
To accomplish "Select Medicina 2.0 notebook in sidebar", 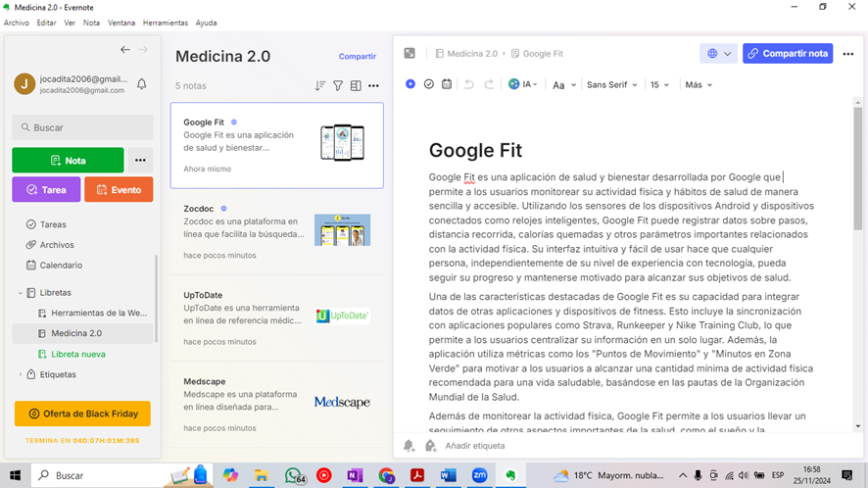I will (82, 333).
